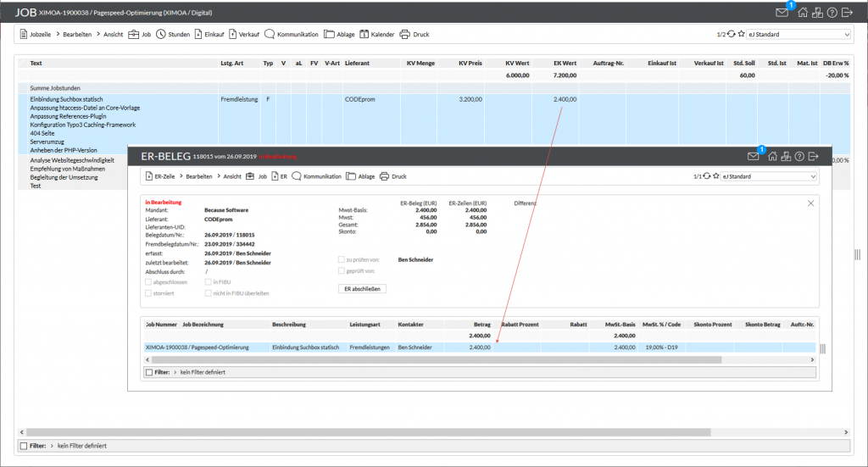
Task: Click ER abschließen button
Action: (362, 289)
